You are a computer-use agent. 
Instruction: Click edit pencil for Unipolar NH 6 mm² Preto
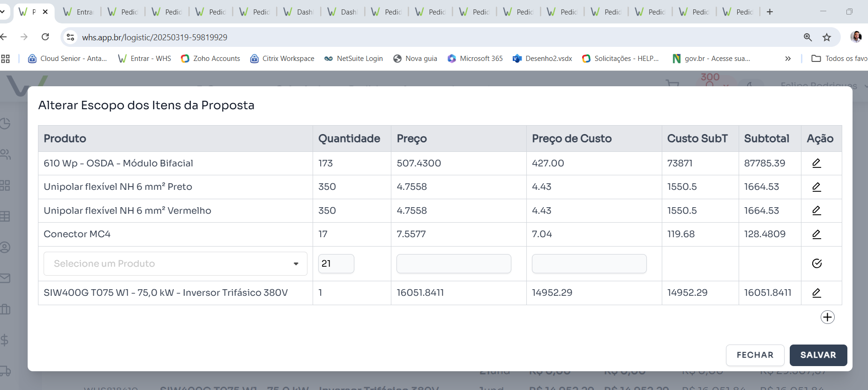pyautogui.click(x=816, y=187)
